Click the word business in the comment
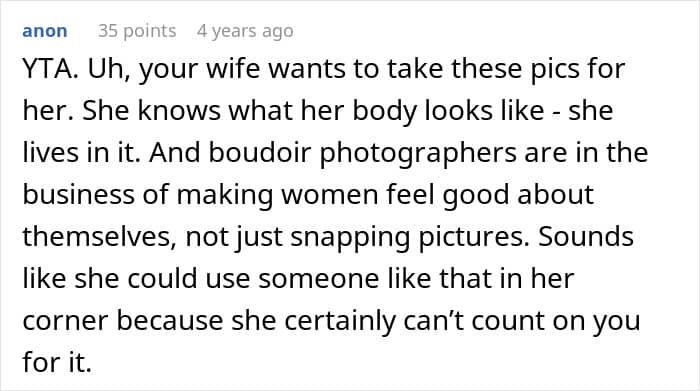 pos(79,194)
